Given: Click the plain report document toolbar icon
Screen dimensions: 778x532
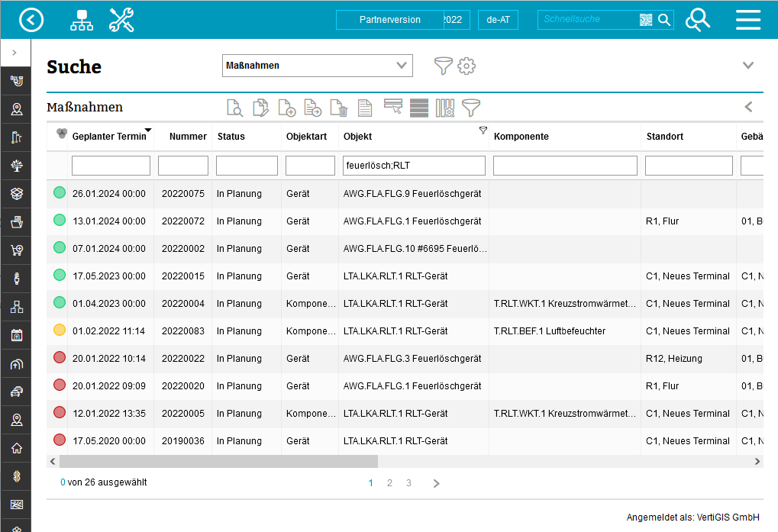Looking at the screenshot, I should pos(365,108).
